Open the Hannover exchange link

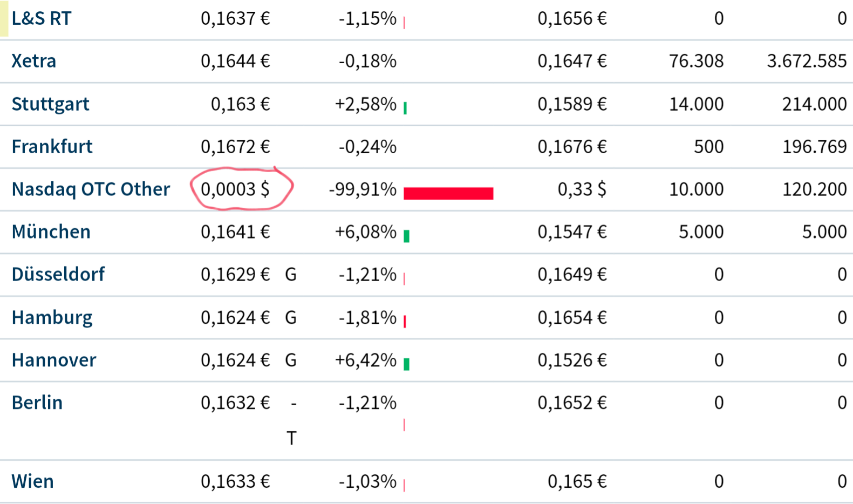[54, 360]
